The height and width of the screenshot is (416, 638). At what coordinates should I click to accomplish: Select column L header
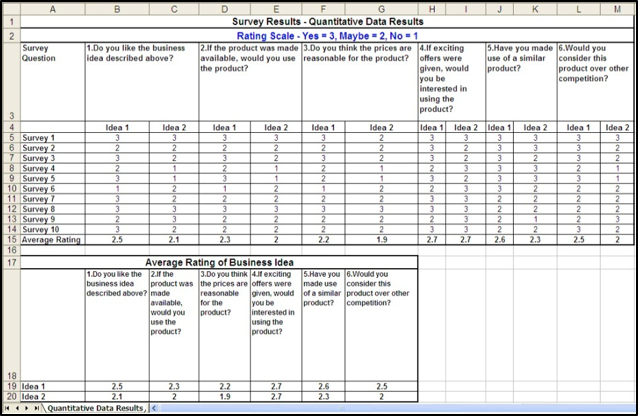pos(579,9)
